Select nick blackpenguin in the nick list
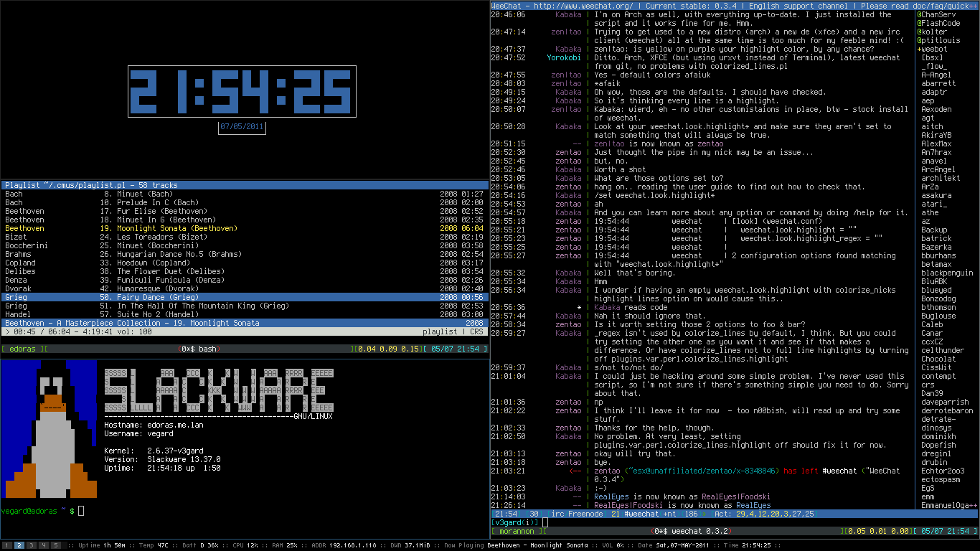The height and width of the screenshot is (551, 980). point(947,273)
